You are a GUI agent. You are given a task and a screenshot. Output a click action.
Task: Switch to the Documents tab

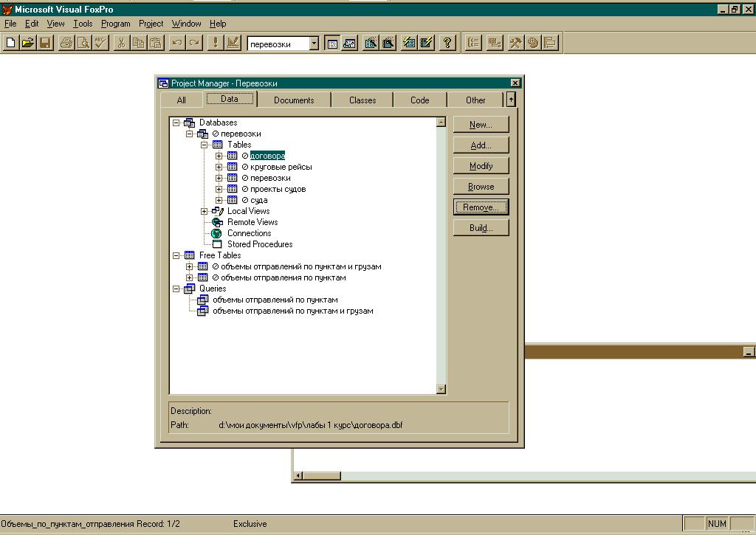tap(294, 100)
